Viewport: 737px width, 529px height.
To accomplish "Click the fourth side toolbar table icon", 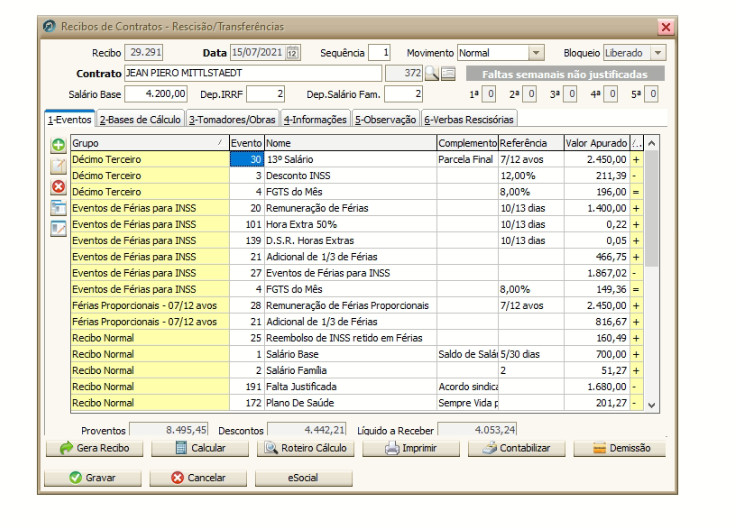I will point(58,207).
